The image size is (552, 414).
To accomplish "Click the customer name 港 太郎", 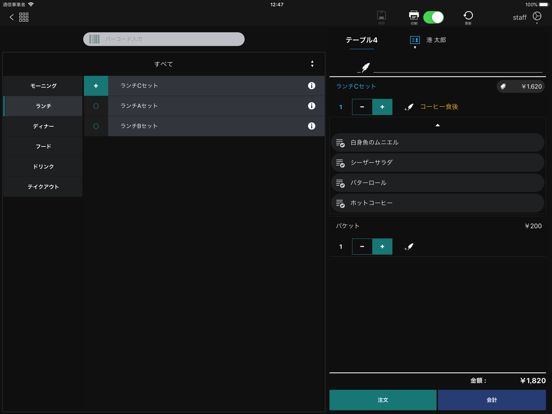I will point(436,40).
